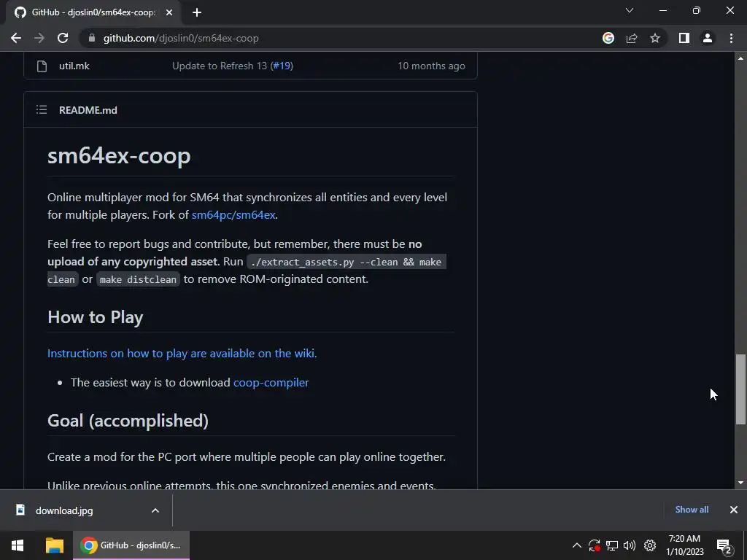747x560 pixels.
Task: Open the Chrome three-dot menu
Action: [x=731, y=38]
